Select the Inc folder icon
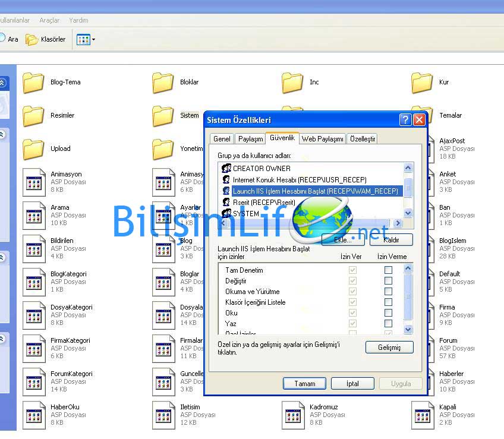Screen dimensions: 504x439 pyautogui.click(x=292, y=83)
